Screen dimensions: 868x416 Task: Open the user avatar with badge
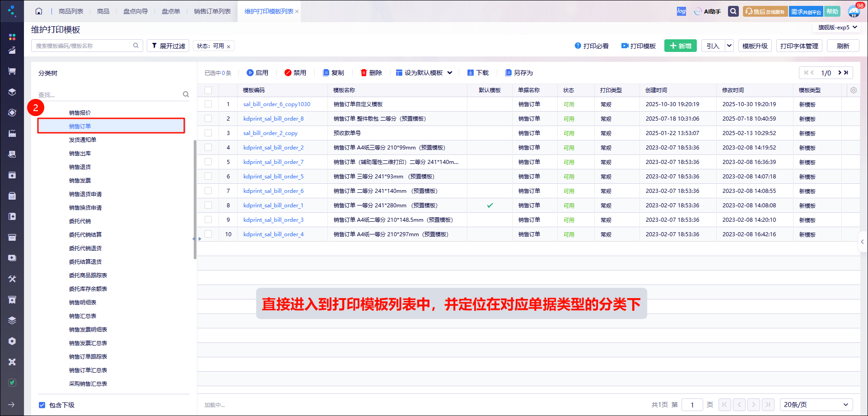(x=854, y=11)
